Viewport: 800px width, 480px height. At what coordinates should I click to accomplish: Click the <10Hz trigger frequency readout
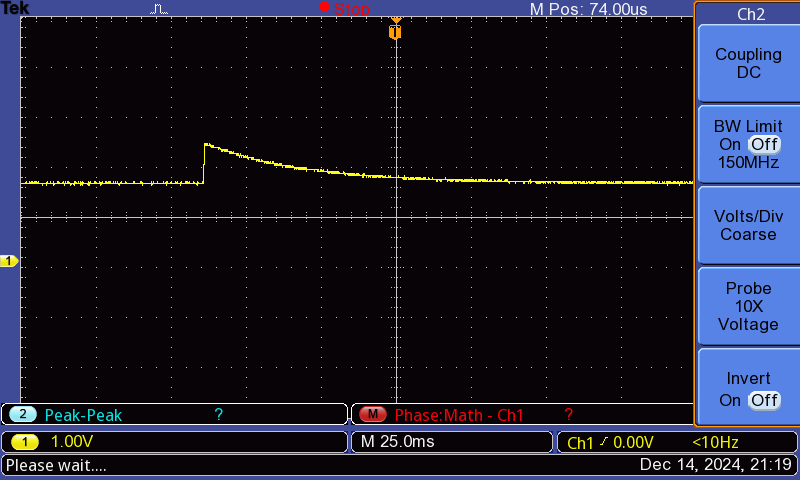715,442
